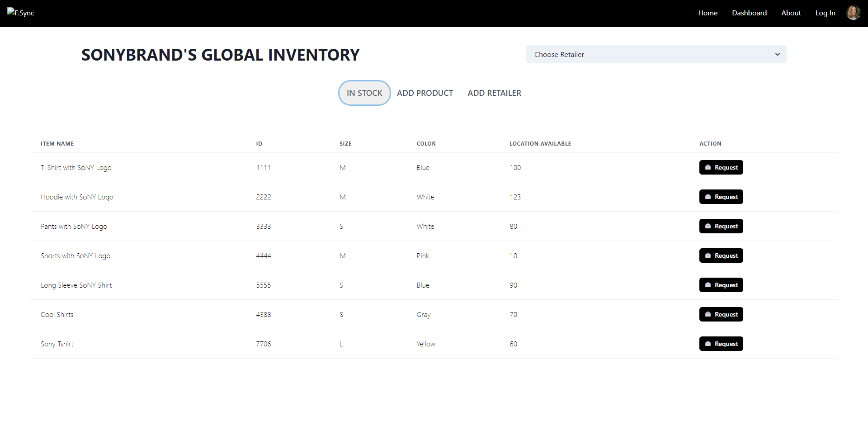Click availability value 10

point(514,255)
